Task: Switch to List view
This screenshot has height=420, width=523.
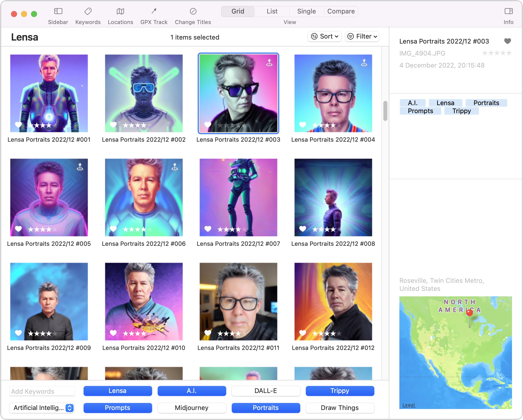Action: pyautogui.click(x=272, y=11)
